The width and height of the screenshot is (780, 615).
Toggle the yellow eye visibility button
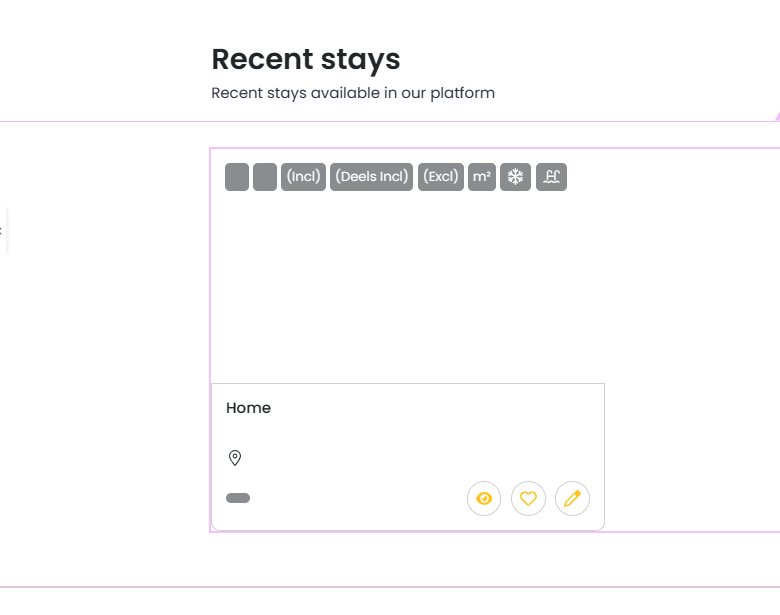(x=484, y=498)
